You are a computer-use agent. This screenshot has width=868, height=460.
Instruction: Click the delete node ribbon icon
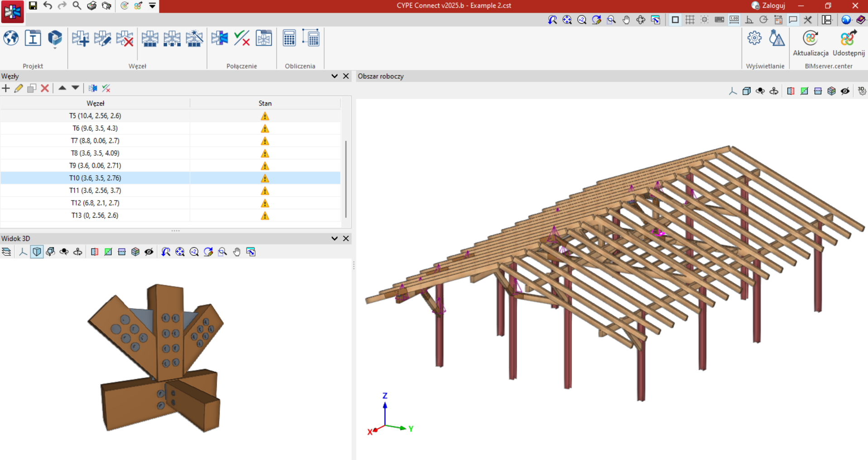click(125, 38)
